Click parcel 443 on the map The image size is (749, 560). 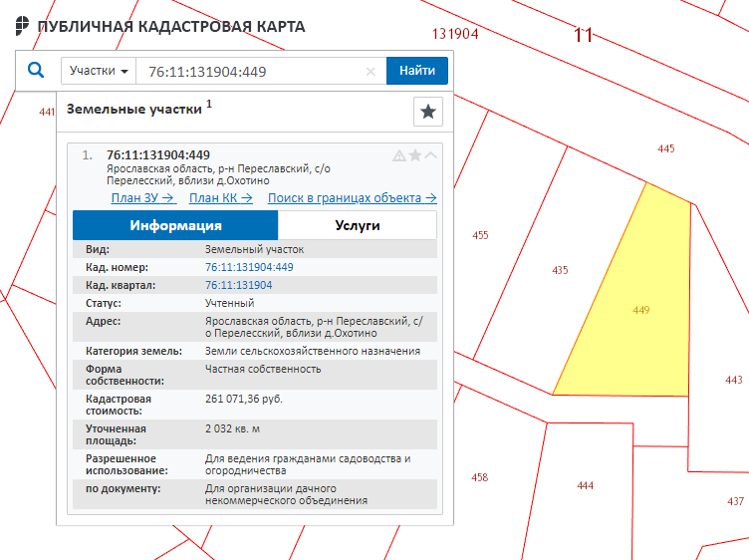[734, 380]
